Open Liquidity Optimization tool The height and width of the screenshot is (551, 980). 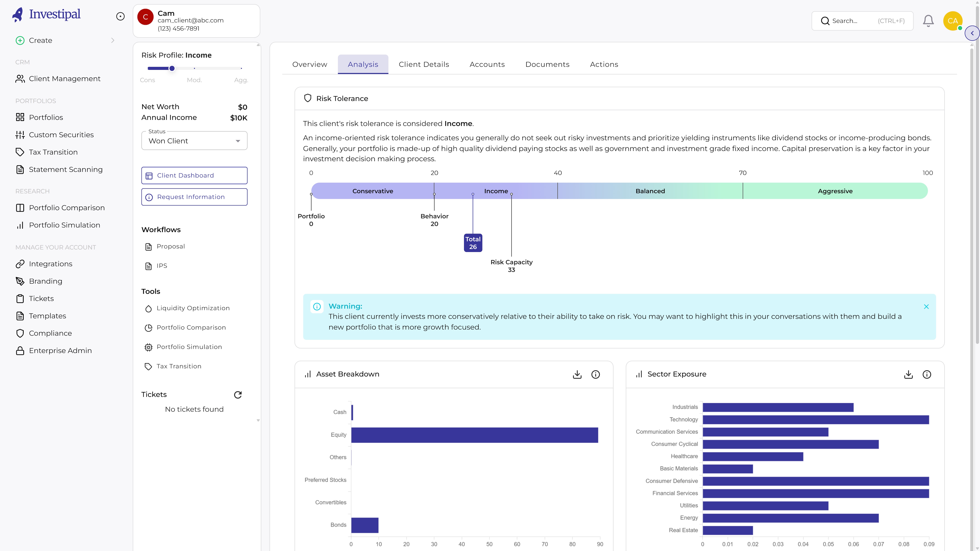[x=193, y=308]
